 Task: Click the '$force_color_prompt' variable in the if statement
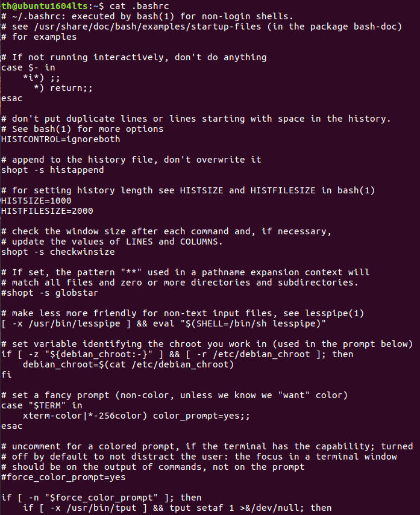click(104, 498)
